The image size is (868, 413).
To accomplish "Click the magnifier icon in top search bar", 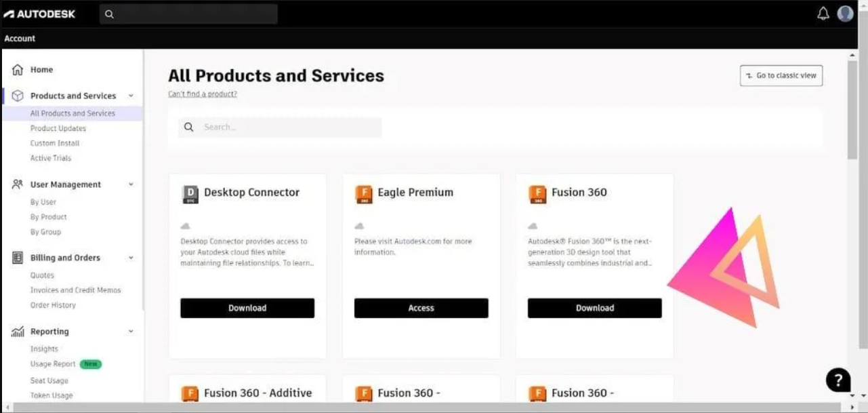I will 109,14.
